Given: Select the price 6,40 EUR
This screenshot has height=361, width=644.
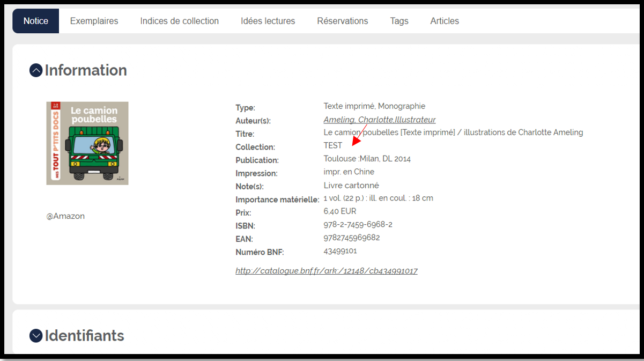Looking at the screenshot, I should click(x=340, y=211).
